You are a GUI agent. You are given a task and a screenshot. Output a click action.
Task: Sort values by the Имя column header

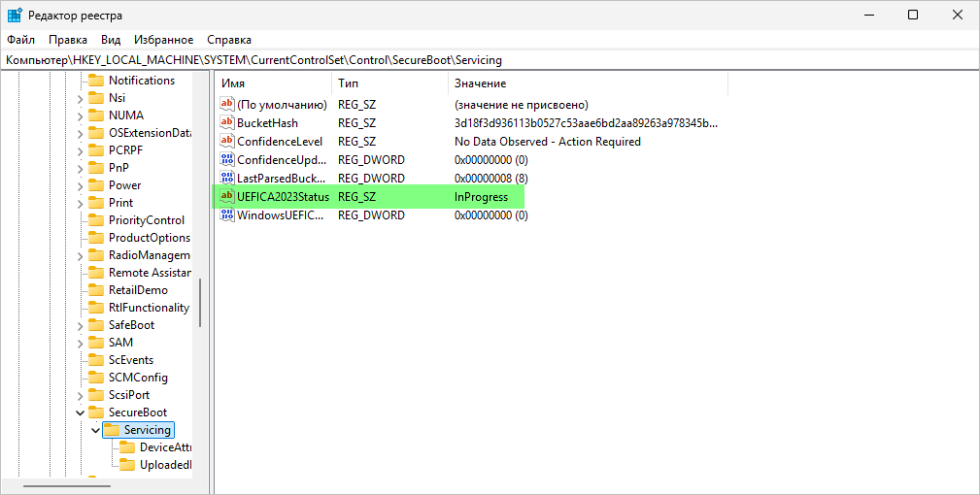(274, 83)
